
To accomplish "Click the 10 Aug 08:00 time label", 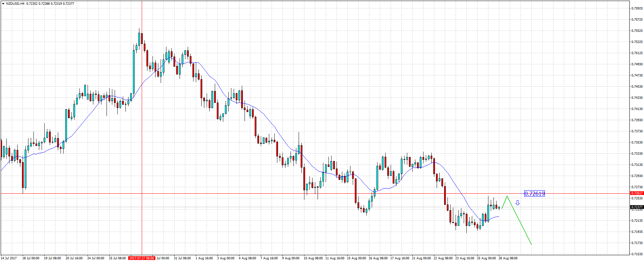I will tap(313, 258).
